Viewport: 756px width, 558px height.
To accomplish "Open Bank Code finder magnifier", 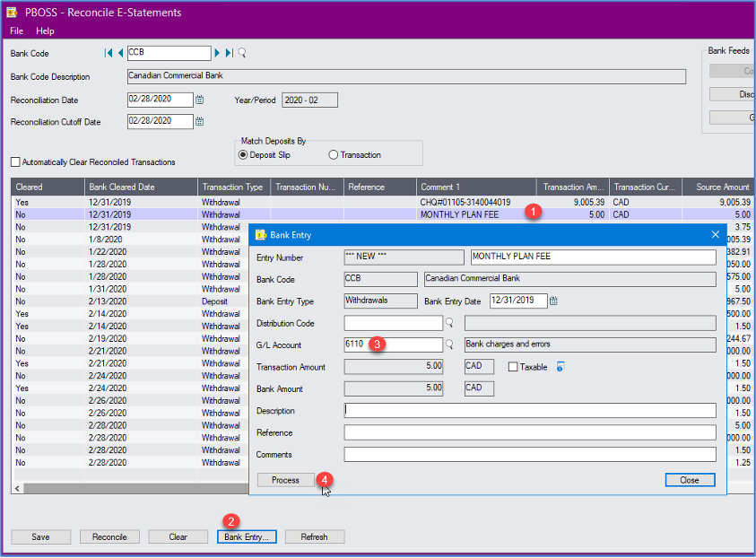I will (242, 53).
